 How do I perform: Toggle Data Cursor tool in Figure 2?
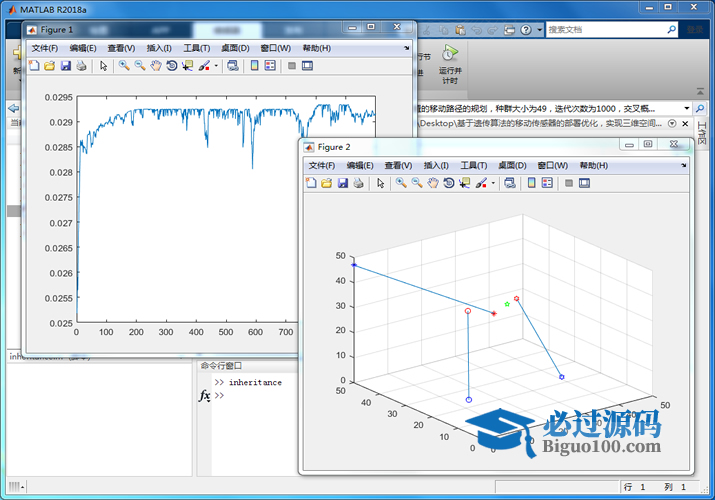[x=465, y=183]
